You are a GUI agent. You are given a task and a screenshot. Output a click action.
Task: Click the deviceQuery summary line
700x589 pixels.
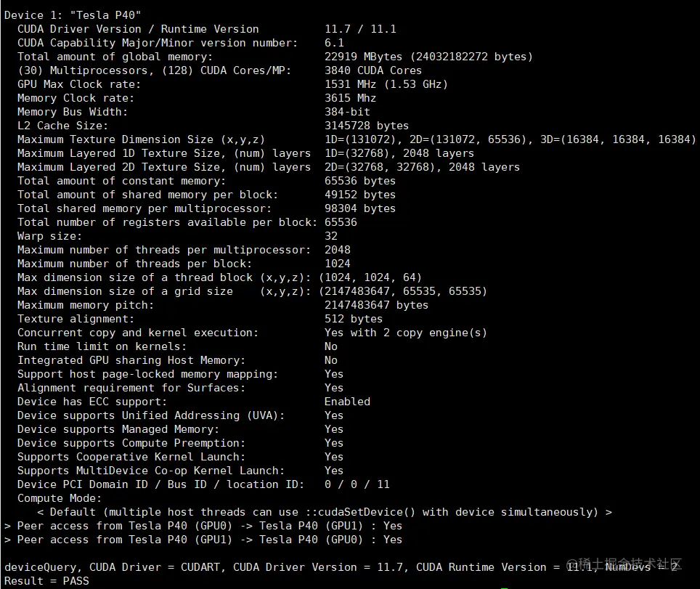click(341, 567)
